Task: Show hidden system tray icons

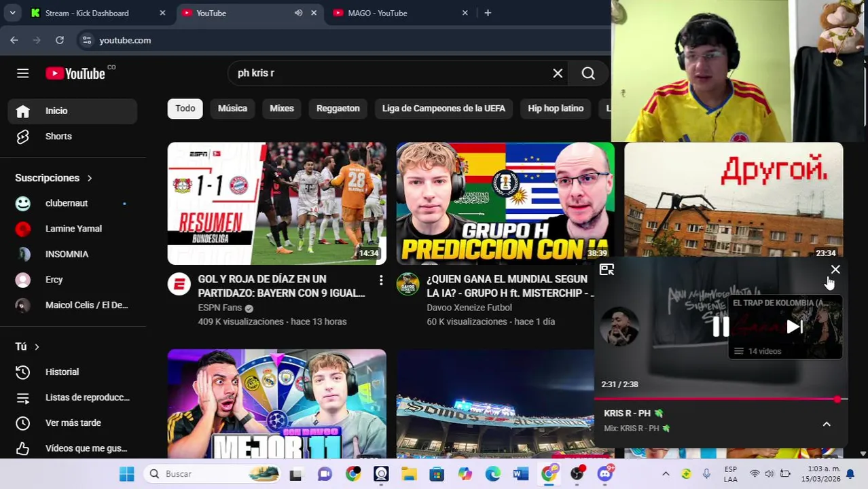Action: tap(666, 474)
